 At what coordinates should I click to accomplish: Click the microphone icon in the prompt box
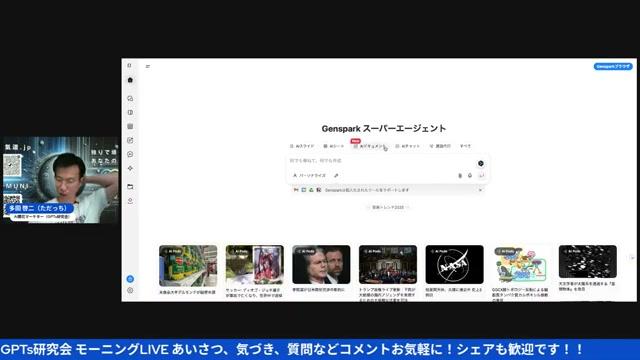470,176
